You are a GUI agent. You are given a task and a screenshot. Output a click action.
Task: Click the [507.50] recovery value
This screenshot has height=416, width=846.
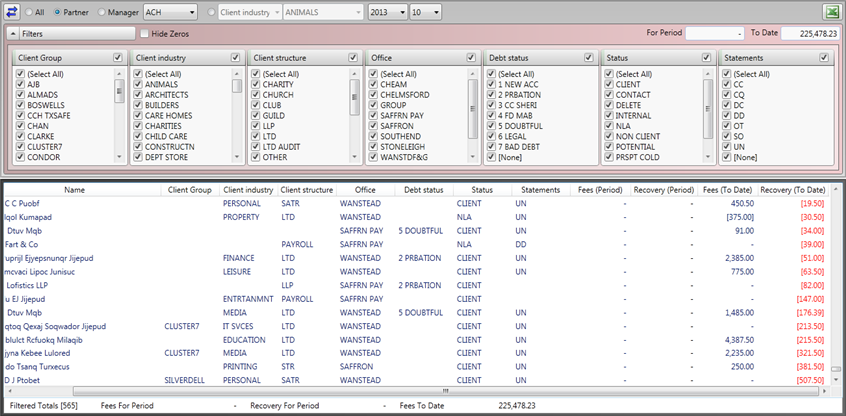pyautogui.click(x=810, y=380)
